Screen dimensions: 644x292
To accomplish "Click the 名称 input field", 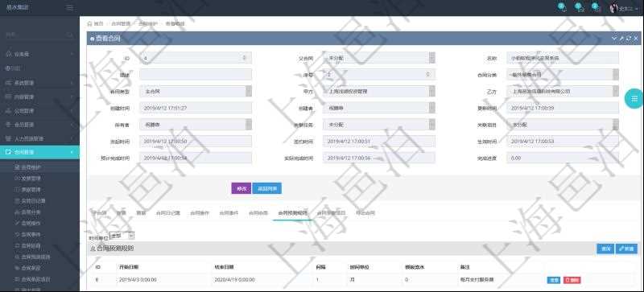I will click(562, 58).
